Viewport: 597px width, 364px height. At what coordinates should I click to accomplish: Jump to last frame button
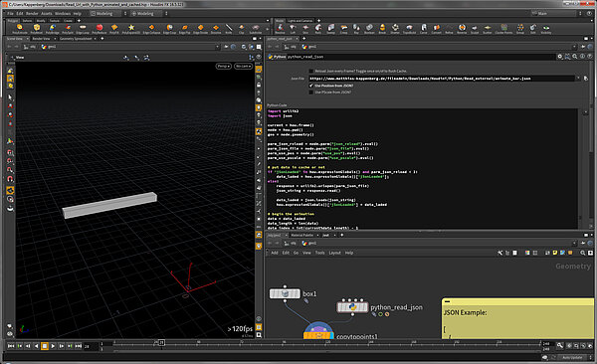78,346
